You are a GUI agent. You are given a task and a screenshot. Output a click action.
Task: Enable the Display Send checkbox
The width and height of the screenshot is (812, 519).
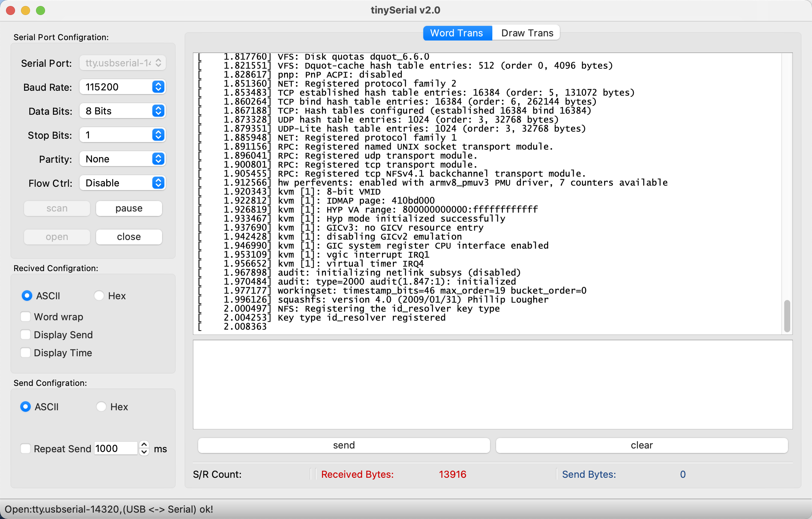pyautogui.click(x=26, y=335)
